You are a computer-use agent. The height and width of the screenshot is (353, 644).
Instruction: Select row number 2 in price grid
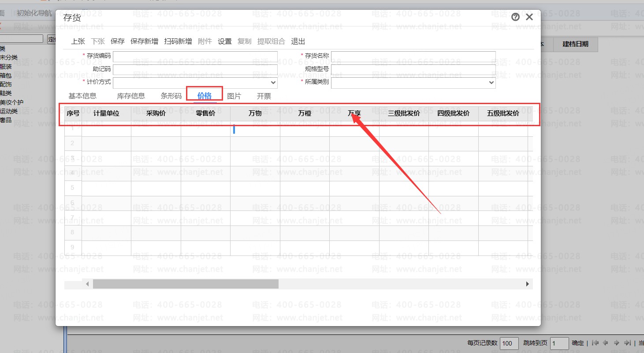73,143
